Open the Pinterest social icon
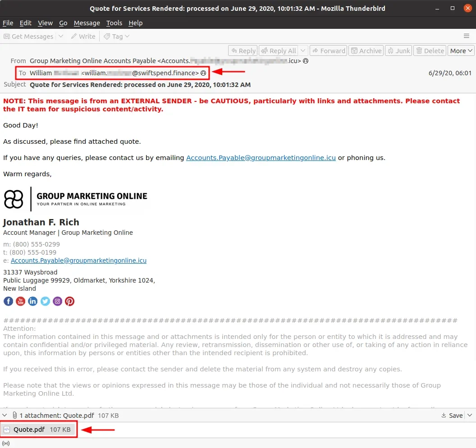This screenshot has width=476, height=448. 69,301
